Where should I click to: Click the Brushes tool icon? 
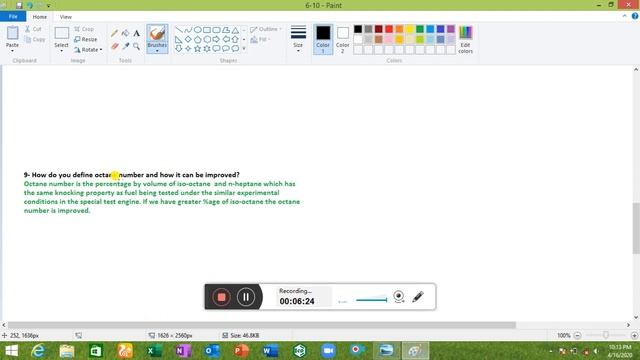[157, 33]
